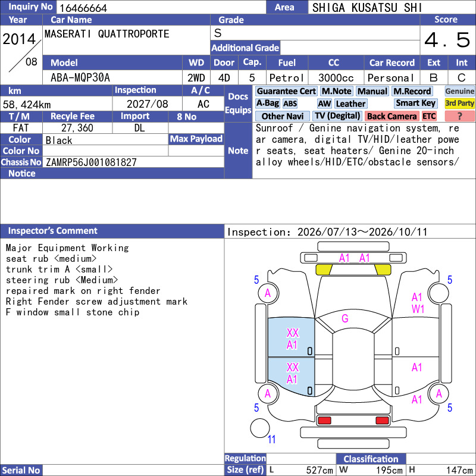
Task: Click the exterior grade B
Action: [x=434, y=78]
